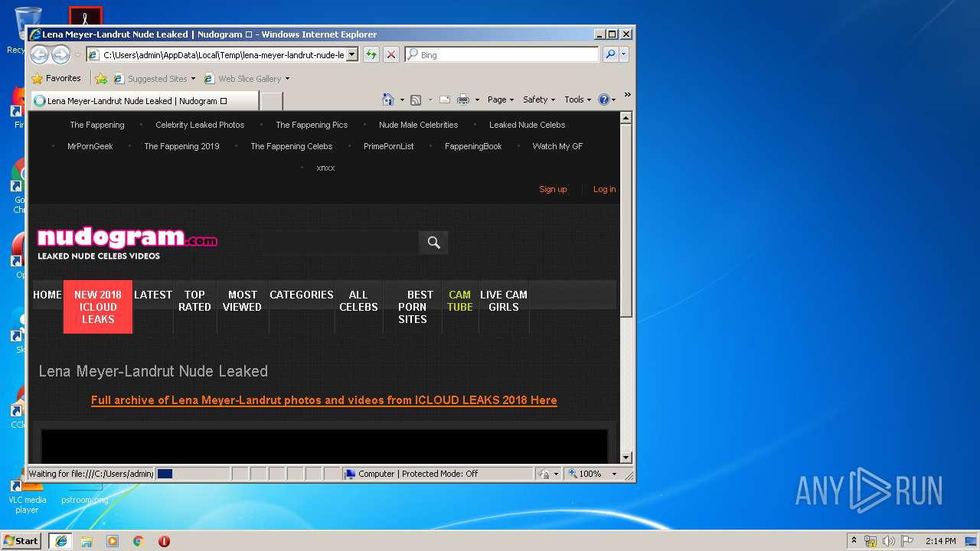The image size is (980, 551).
Task: Expand the address bar autocomplete dropdown
Action: pyautogui.click(x=352, y=55)
